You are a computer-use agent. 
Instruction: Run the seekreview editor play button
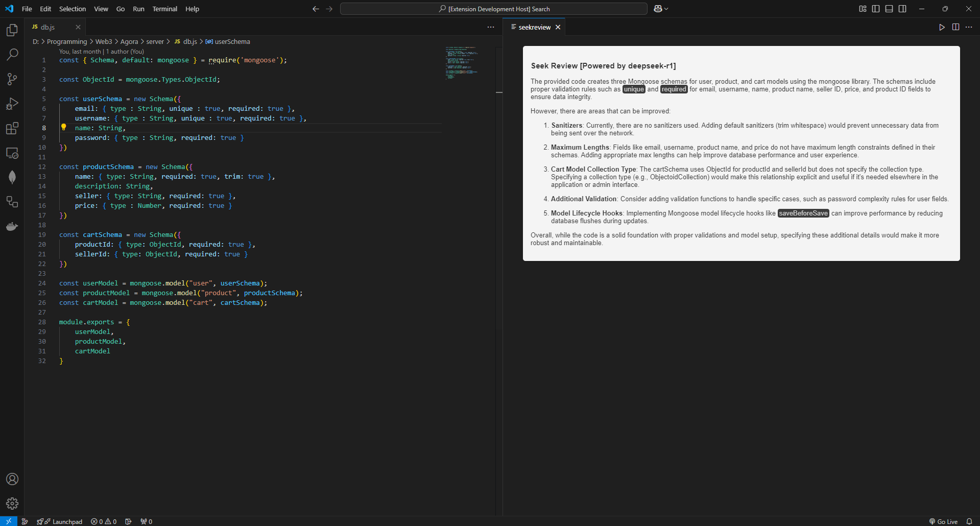click(942, 27)
